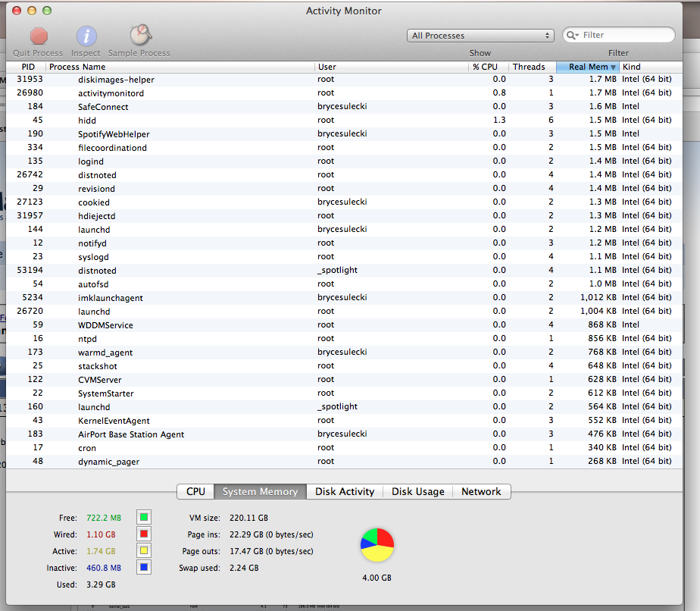
Task: Select the launchd row with PID 144
Action: coord(344,230)
